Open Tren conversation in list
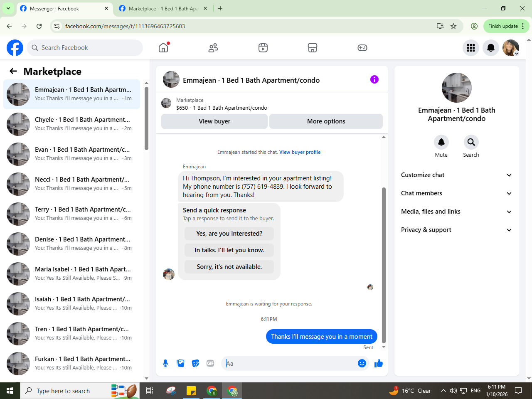This screenshot has height=399, width=532. 71,334
